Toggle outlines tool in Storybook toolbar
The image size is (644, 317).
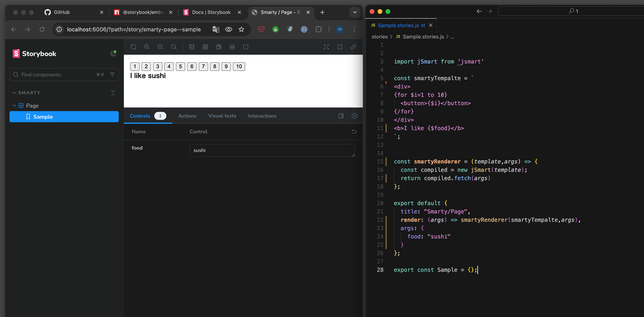pyautogui.click(x=246, y=47)
